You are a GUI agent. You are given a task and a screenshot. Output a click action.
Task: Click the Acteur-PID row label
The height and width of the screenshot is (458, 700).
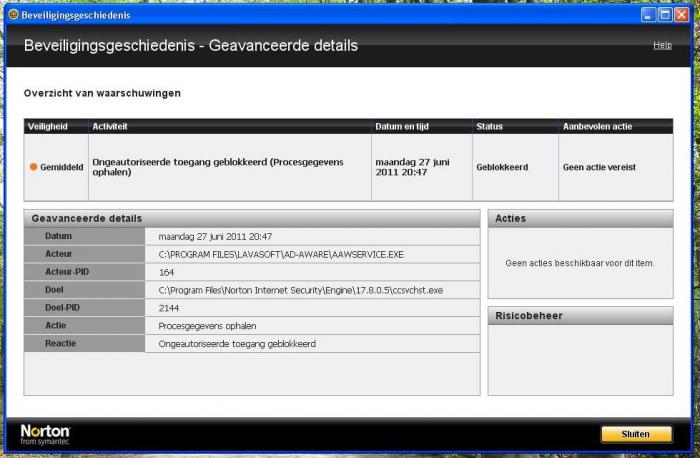[85, 272]
